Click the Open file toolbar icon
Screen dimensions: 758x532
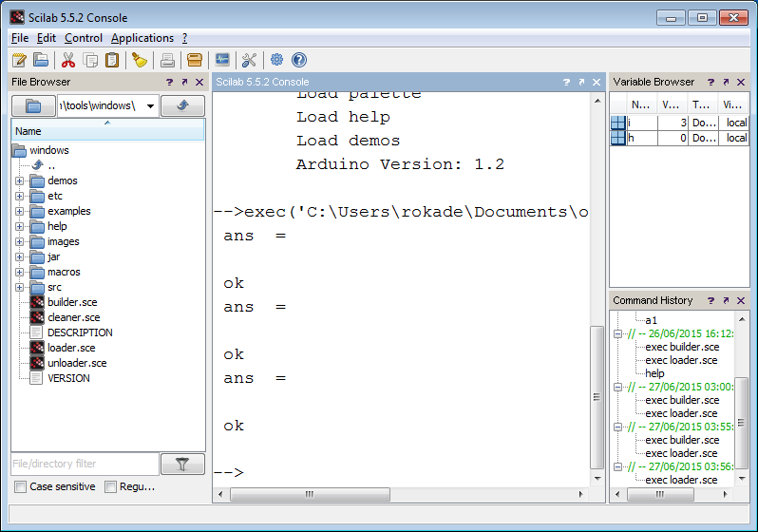(41, 60)
